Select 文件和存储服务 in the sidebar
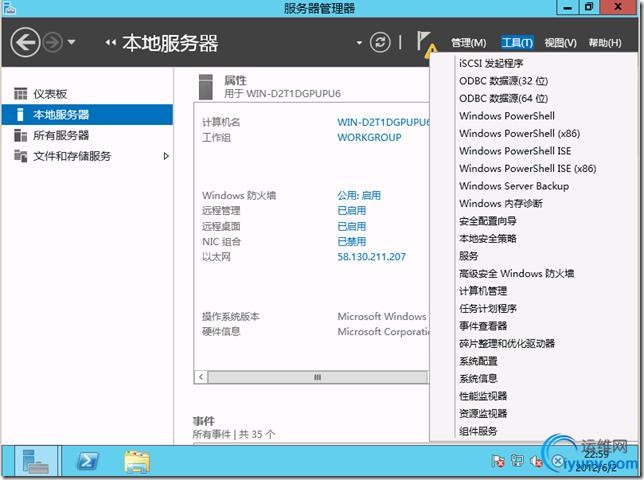This screenshot has height=480, width=644. pos(87,156)
